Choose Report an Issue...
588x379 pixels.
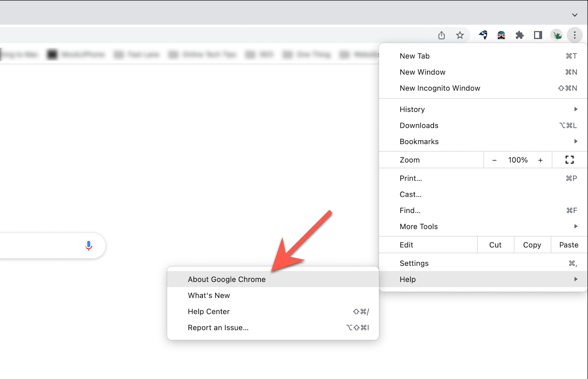click(273, 328)
